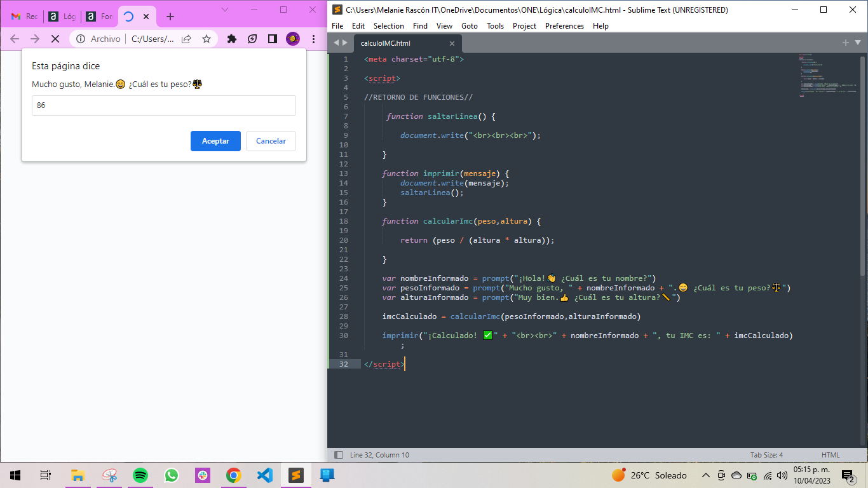Open the 26°C Soleado weather widget
Image resolution: width=868 pixels, height=488 pixels.
pyautogui.click(x=649, y=475)
